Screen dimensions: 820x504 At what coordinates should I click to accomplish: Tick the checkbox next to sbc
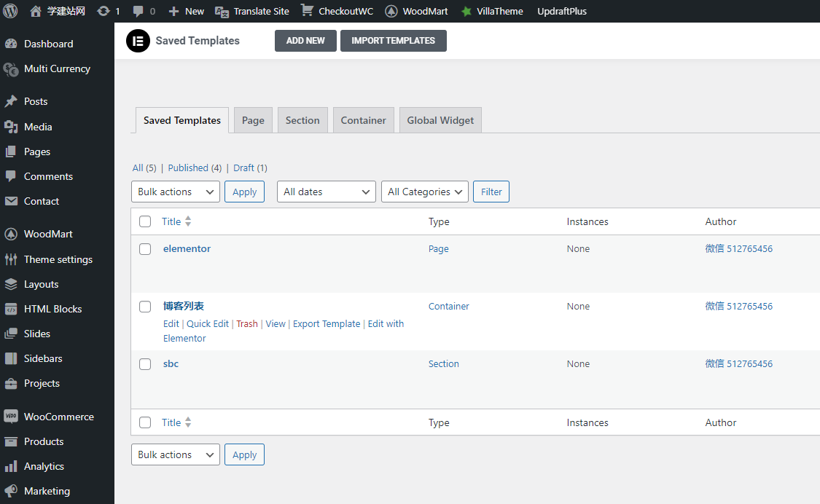pyautogui.click(x=145, y=364)
